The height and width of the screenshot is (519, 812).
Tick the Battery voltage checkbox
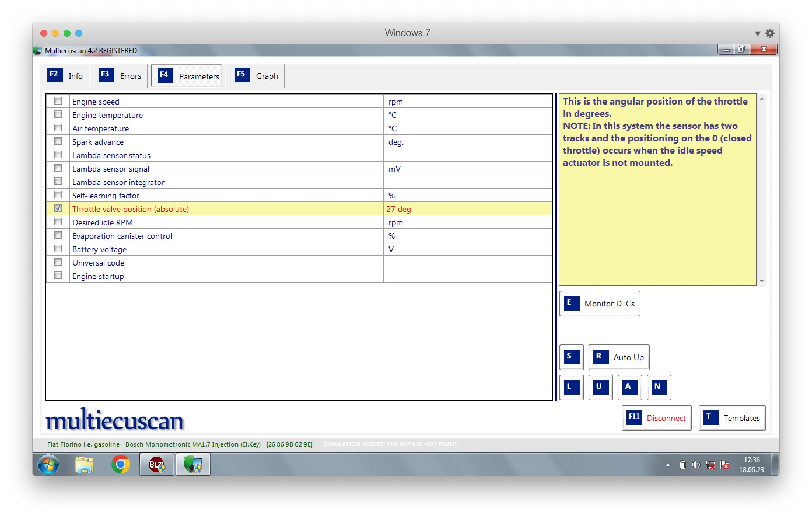tap(58, 249)
